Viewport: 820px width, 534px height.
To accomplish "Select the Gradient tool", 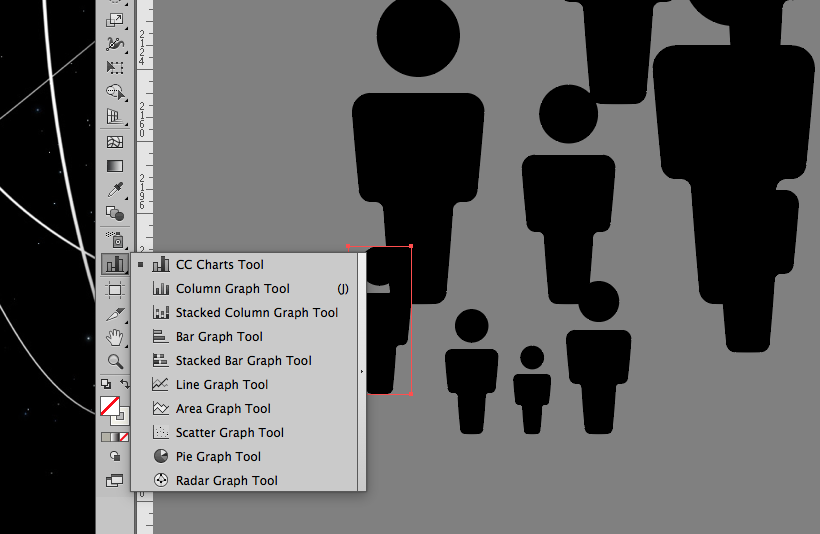I will 115,166.
